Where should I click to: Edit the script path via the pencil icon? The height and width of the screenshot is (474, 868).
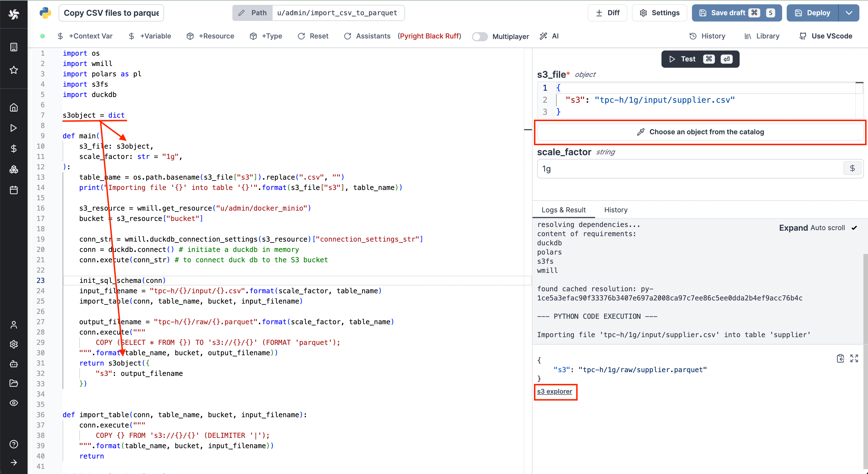point(242,13)
